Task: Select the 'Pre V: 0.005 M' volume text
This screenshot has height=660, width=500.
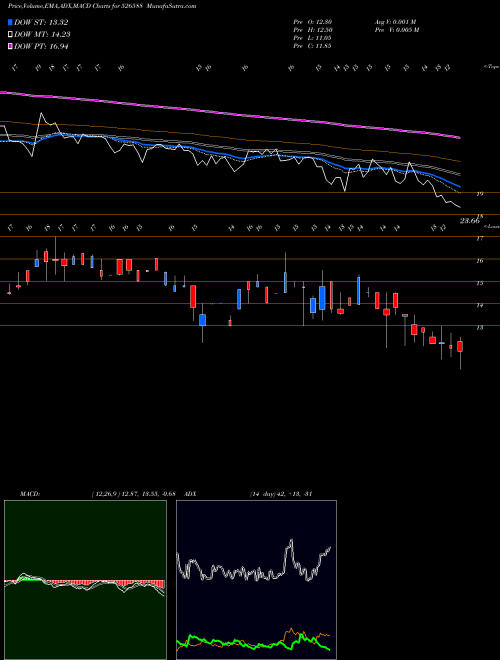Action: click(396, 30)
